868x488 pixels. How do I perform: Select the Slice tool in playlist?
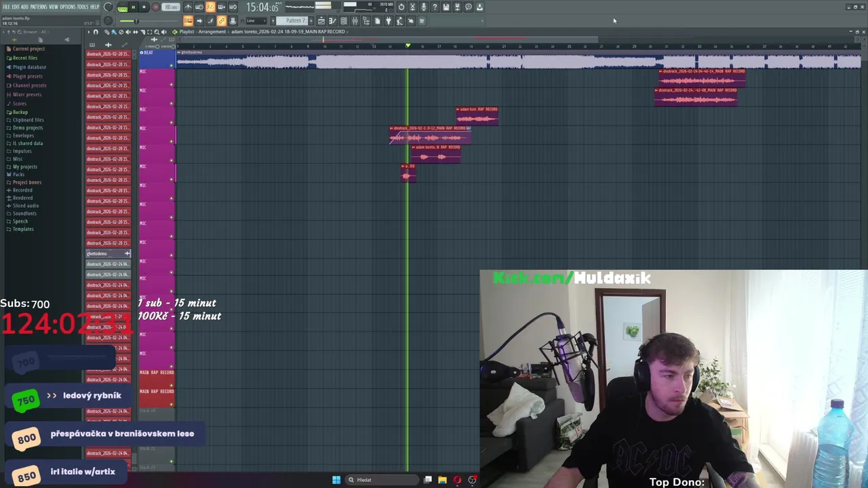click(x=142, y=32)
